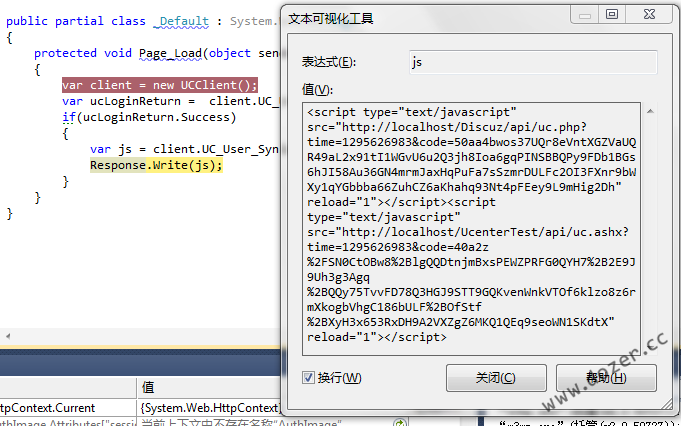Click the var ucLoginReturn declaration line
Screen dimensions: 681x426
[171, 101]
